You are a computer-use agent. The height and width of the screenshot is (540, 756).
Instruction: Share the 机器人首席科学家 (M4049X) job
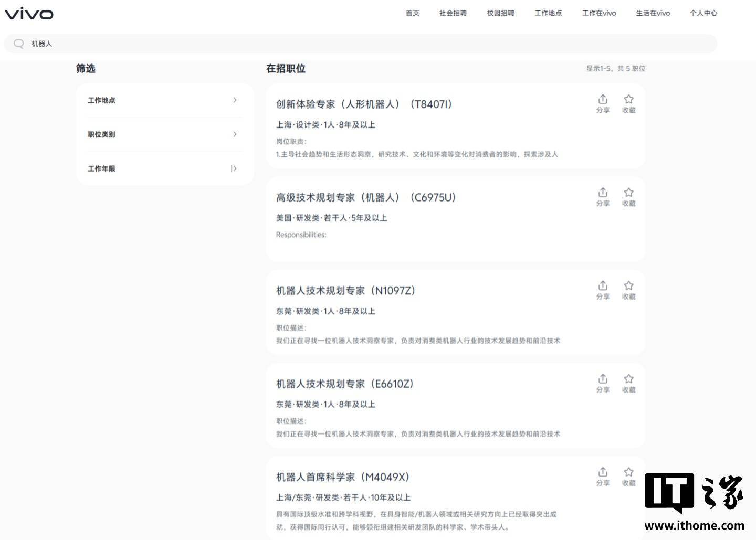click(603, 477)
